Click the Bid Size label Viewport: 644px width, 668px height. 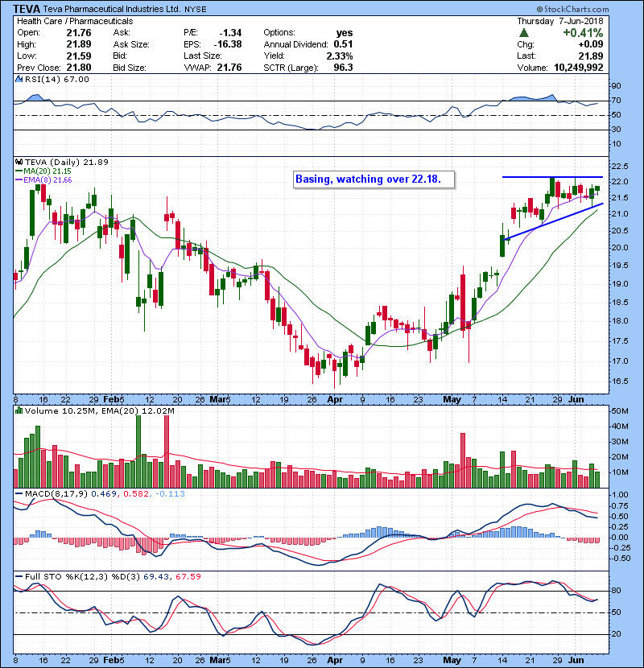130,68
